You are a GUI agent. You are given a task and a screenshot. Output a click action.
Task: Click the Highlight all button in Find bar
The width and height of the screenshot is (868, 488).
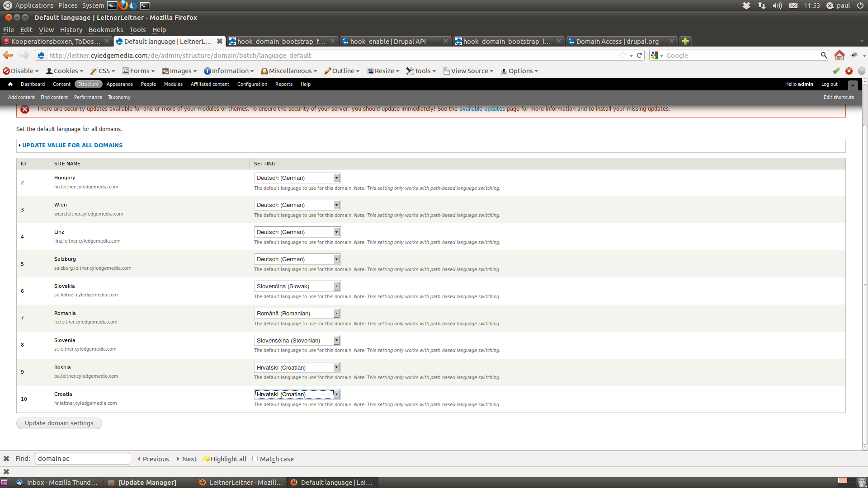(225, 459)
